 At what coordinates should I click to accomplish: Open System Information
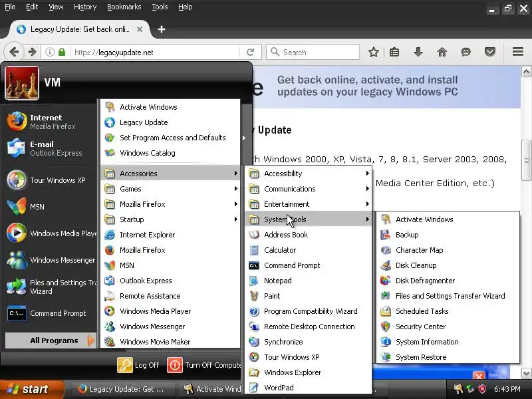[x=448, y=342]
